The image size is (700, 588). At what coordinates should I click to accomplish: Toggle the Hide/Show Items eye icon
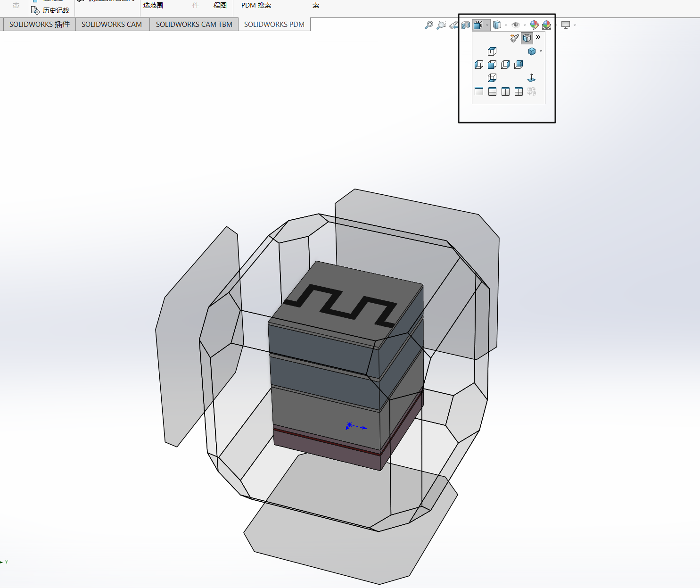[516, 25]
